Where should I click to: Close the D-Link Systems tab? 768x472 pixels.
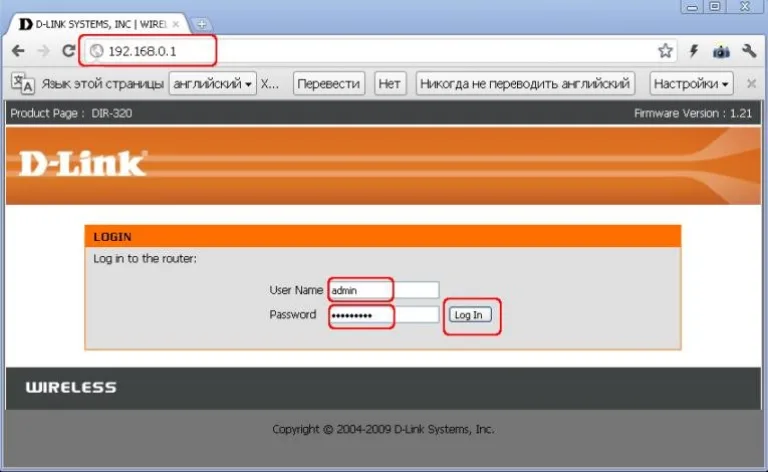[176, 24]
